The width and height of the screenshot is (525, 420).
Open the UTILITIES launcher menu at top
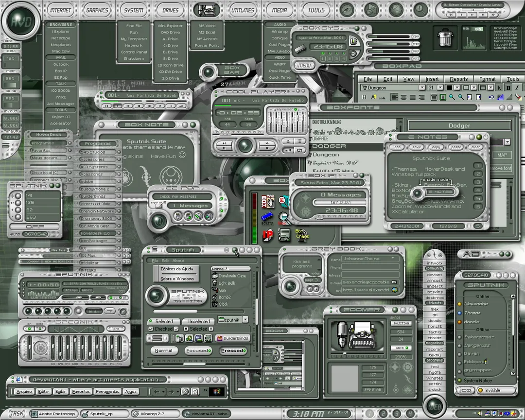coord(243,10)
